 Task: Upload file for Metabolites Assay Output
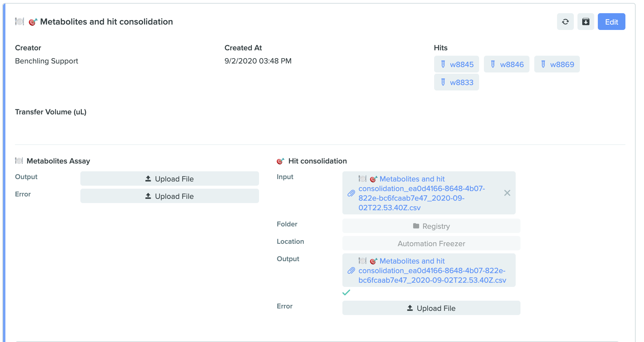[169, 178]
